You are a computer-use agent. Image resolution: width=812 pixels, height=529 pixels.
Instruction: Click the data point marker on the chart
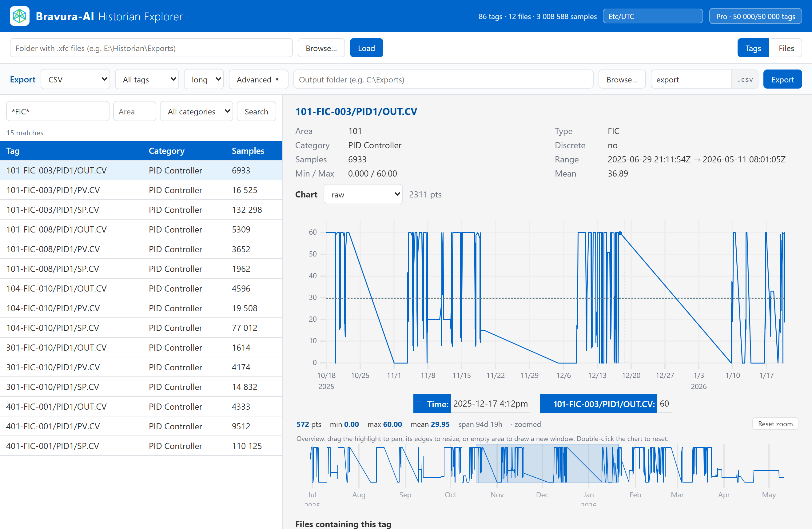click(x=620, y=233)
